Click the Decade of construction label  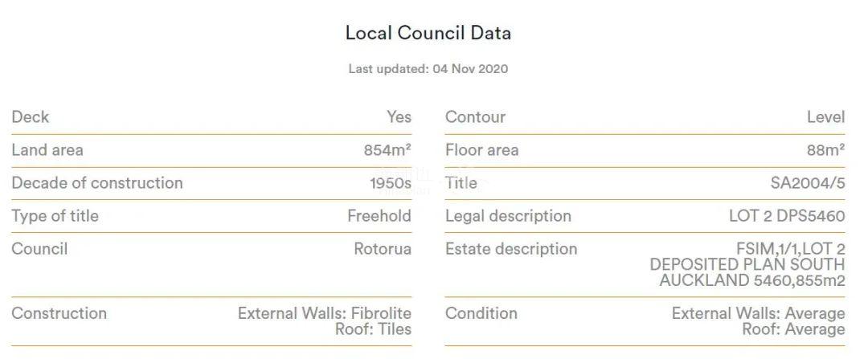pyautogui.click(x=97, y=183)
